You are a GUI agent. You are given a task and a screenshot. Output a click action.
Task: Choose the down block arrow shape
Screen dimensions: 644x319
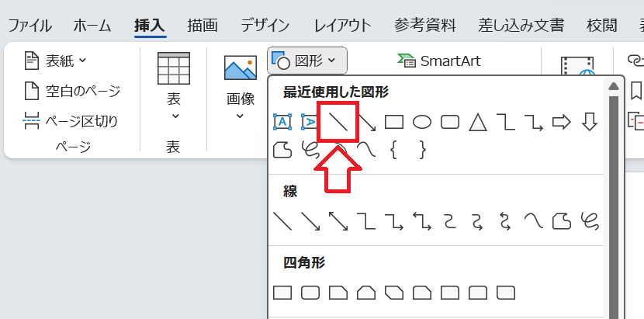(x=590, y=122)
